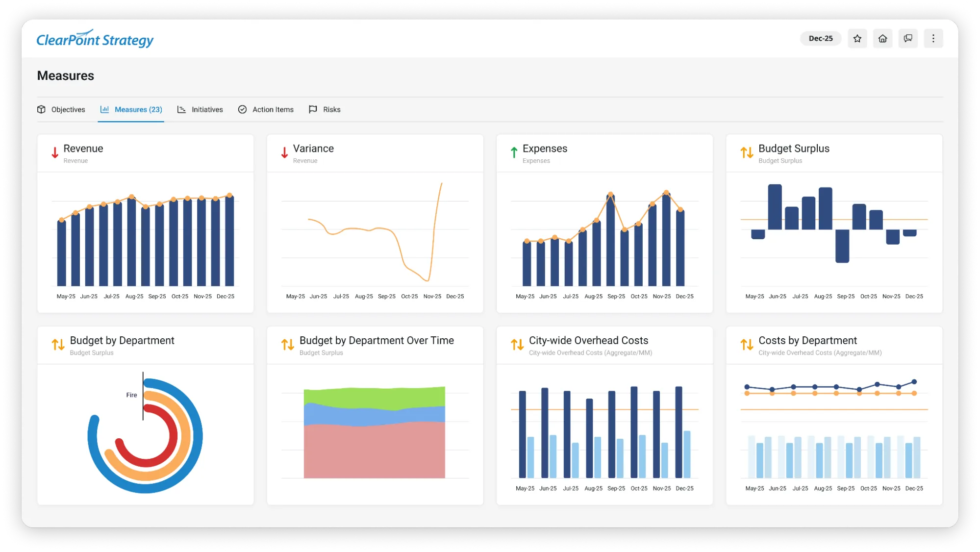Screen dimensions: 980x552
Task: Click the red downward trend arrow on Revenue
Action: (54, 152)
